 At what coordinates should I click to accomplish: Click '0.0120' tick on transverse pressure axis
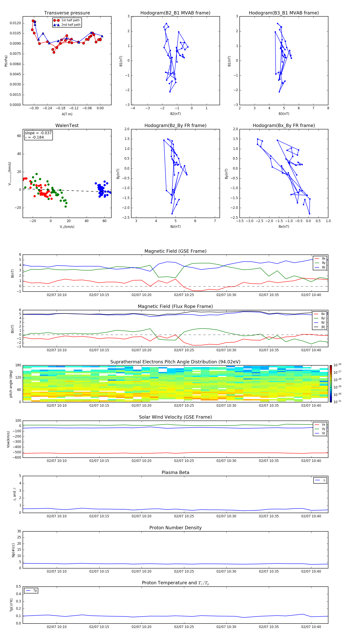15,23
